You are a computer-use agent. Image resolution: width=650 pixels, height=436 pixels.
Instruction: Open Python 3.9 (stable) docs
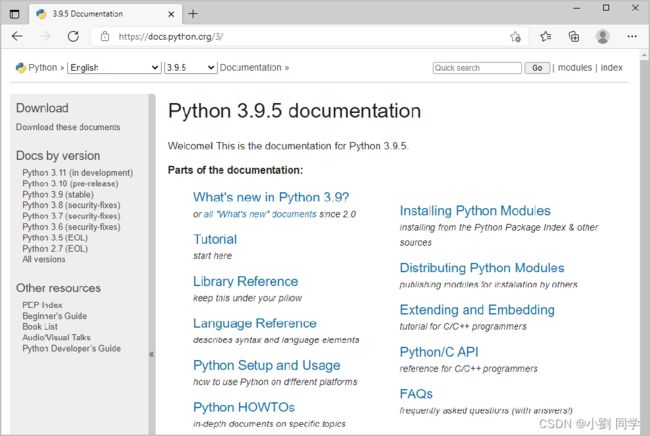(58, 194)
